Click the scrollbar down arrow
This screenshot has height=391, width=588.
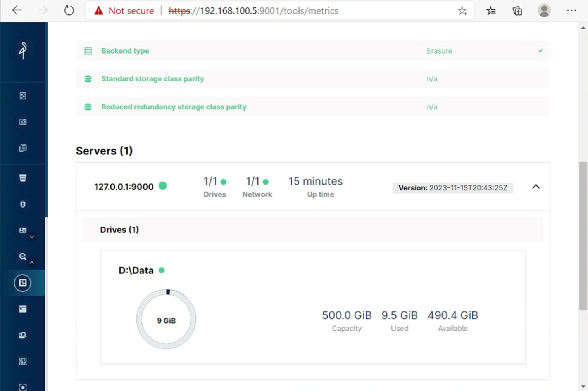(x=583, y=386)
